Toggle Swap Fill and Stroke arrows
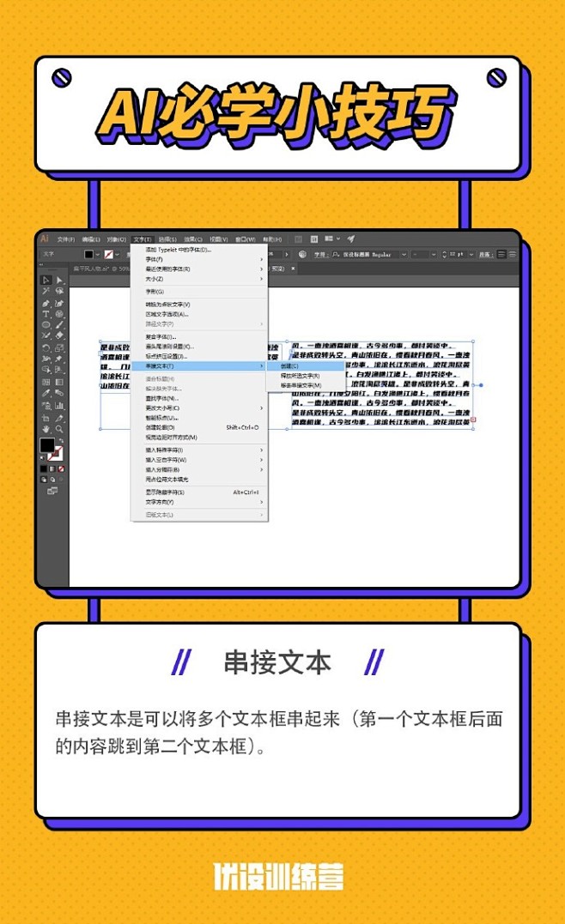Screen dimensions: 565x924 [x=61, y=440]
